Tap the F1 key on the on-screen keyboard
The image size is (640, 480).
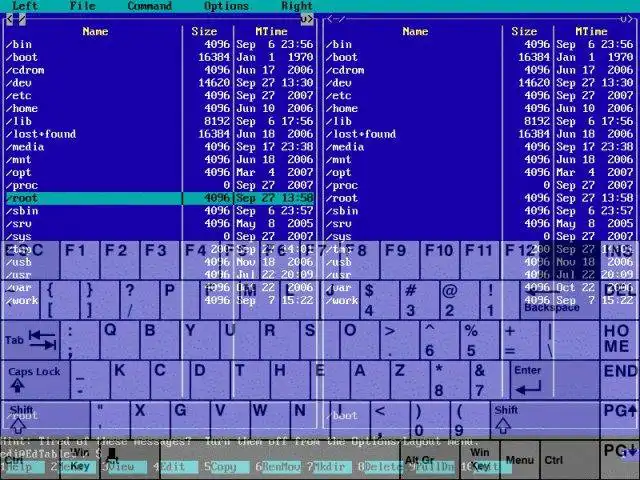pyautogui.click(x=80, y=260)
